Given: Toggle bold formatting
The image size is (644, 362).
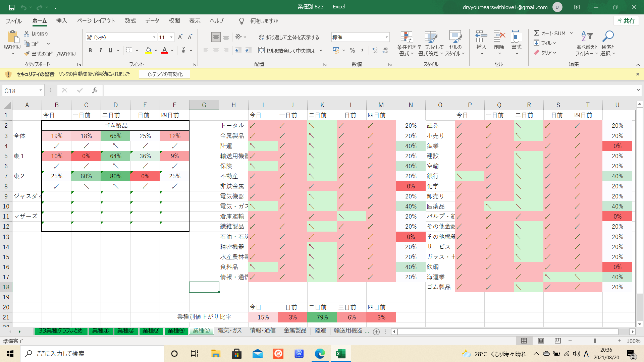Looking at the screenshot, I should pyautogui.click(x=90, y=51).
